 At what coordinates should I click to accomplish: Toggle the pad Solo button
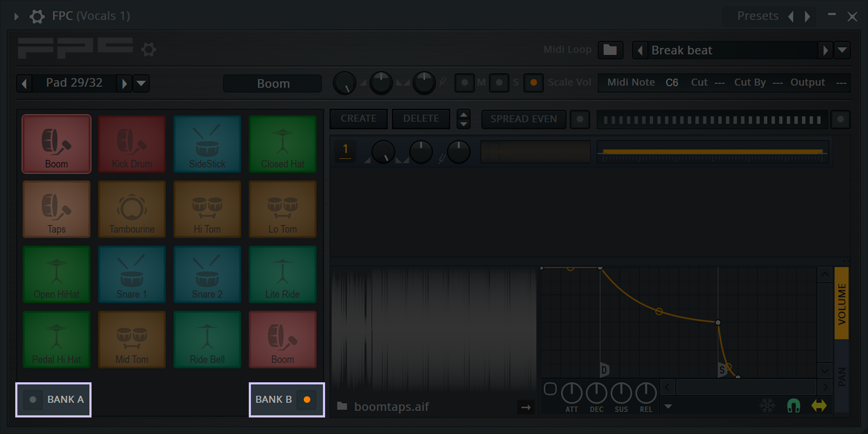(499, 83)
